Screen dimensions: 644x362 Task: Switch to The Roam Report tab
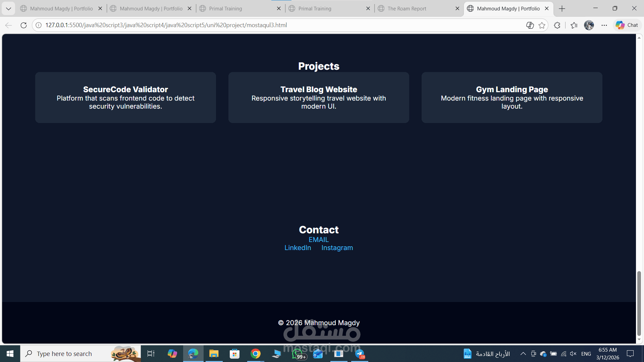point(407,8)
